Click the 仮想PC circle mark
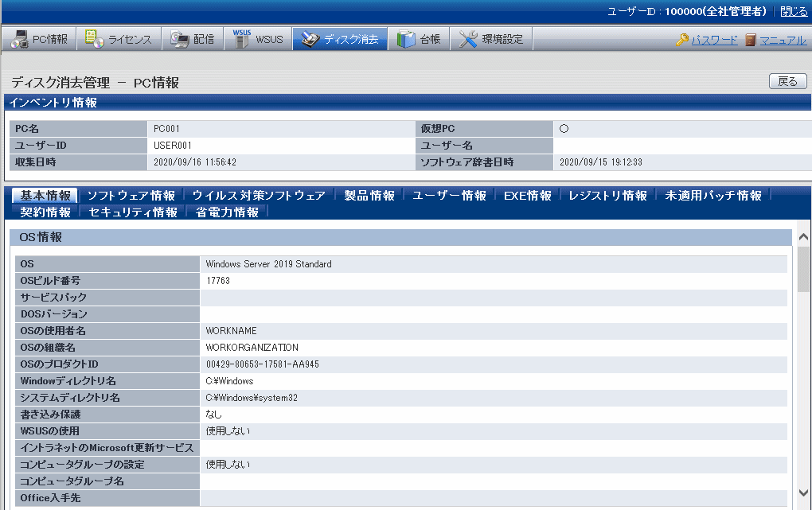The image size is (812, 510). (564, 129)
